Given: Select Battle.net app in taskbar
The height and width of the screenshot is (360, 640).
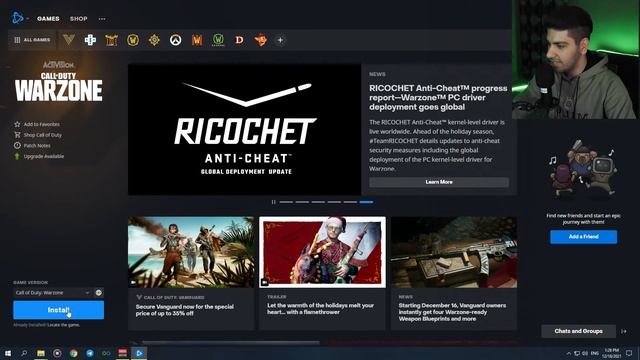Looking at the screenshot, I should click(x=139, y=353).
